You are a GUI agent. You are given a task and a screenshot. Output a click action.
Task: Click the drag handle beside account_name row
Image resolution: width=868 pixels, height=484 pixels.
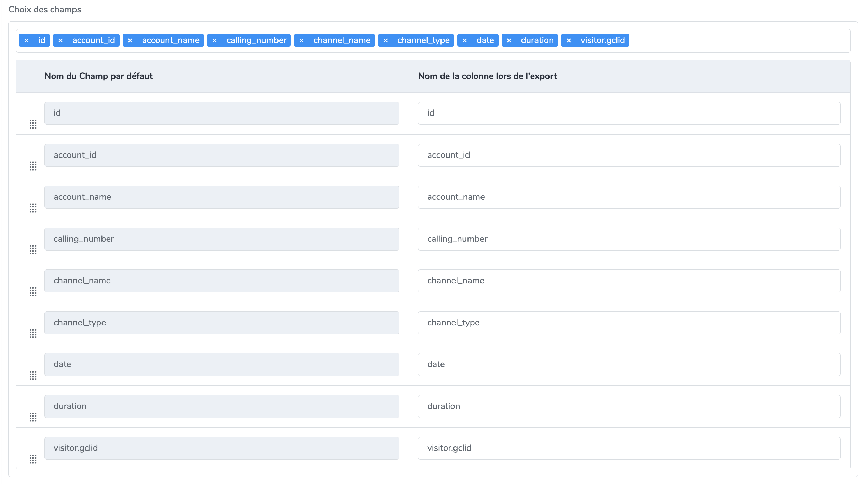tap(33, 208)
